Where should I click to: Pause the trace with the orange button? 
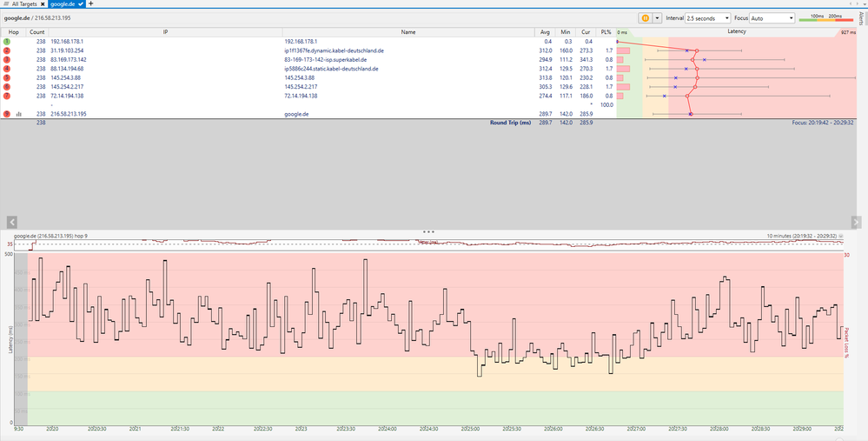(645, 18)
